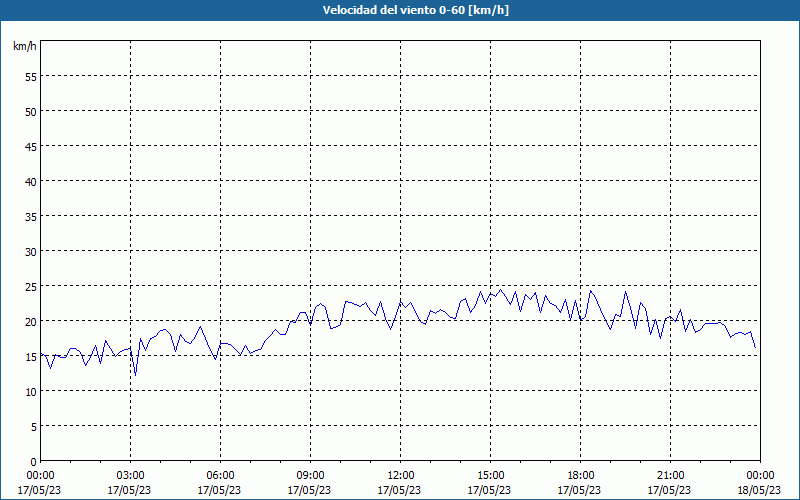Screen dimensions: 800x500
Task: Click the chart title 'Velocidad del viento 0-60 [km/h]'
Action: coord(415,10)
